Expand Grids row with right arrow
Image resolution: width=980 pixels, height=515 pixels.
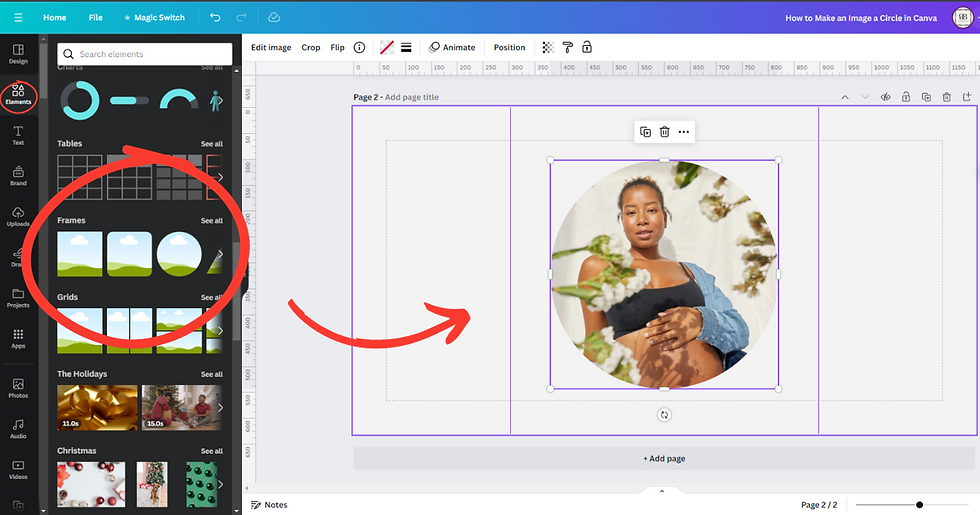point(220,331)
